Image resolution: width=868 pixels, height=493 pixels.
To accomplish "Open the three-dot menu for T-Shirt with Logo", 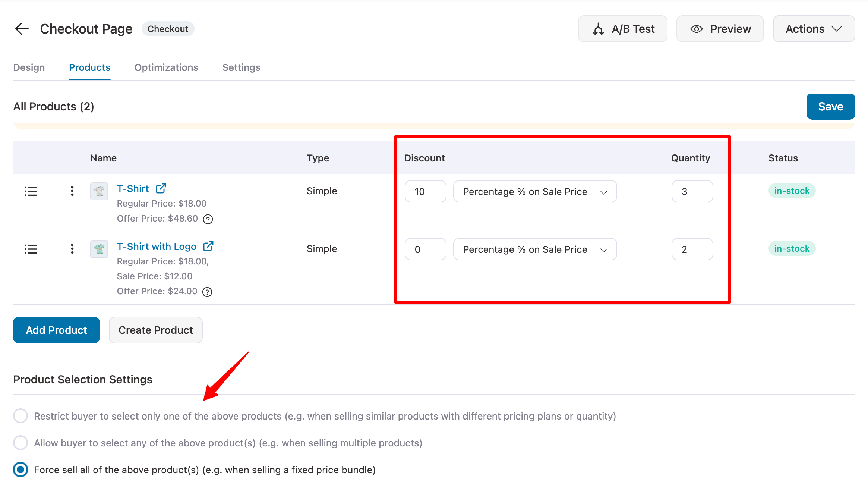I will click(72, 249).
